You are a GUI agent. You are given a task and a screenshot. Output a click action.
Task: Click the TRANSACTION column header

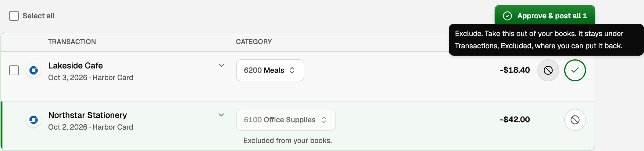[x=72, y=42]
